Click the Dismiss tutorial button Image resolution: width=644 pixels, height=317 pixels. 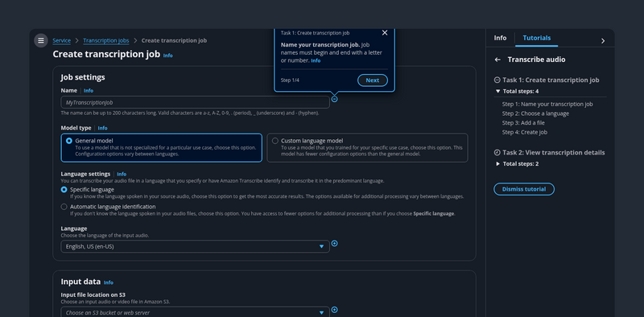click(524, 189)
